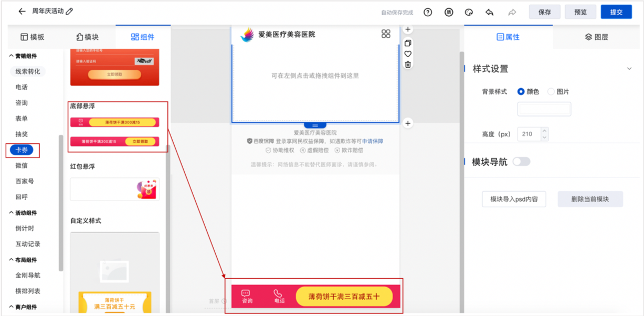Favorite the module with the heart icon

pos(408,54)
